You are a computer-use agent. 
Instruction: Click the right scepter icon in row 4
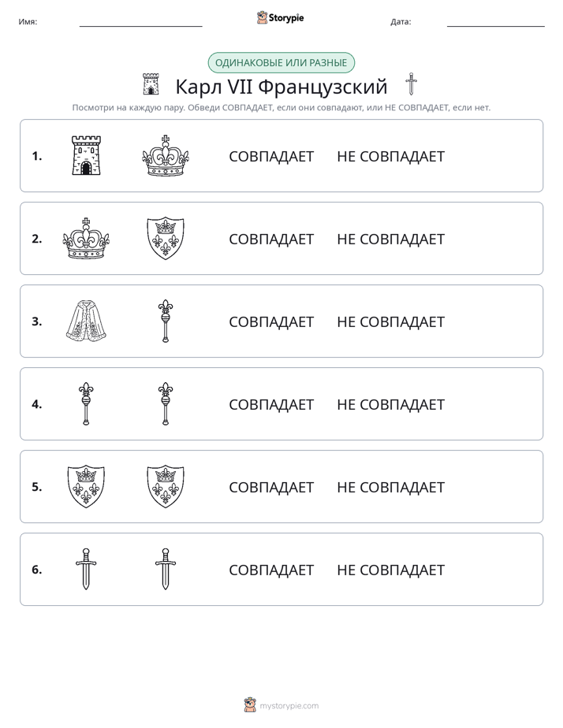(166, 403)
